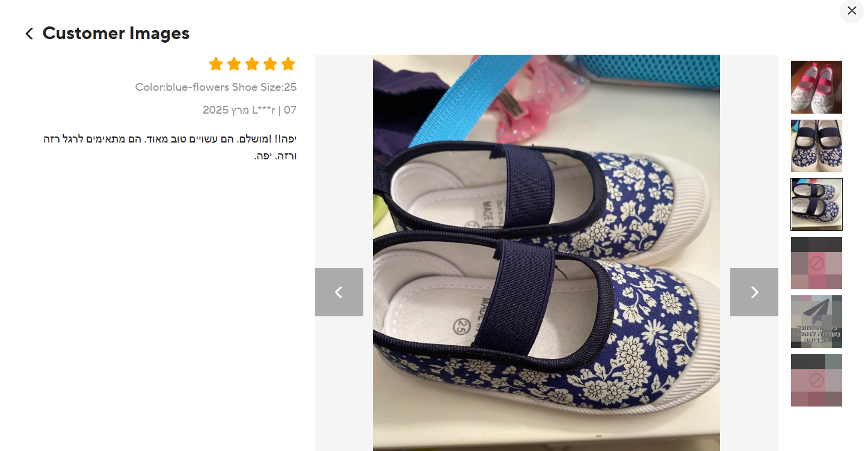Go back using the Customer Images chevron

pyautogui.click(x=29, y=34)
